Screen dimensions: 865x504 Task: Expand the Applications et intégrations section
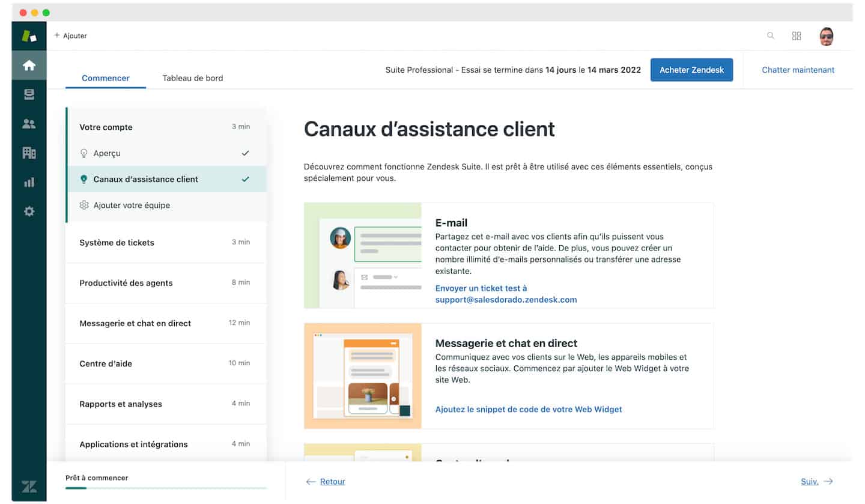point(166,444)
